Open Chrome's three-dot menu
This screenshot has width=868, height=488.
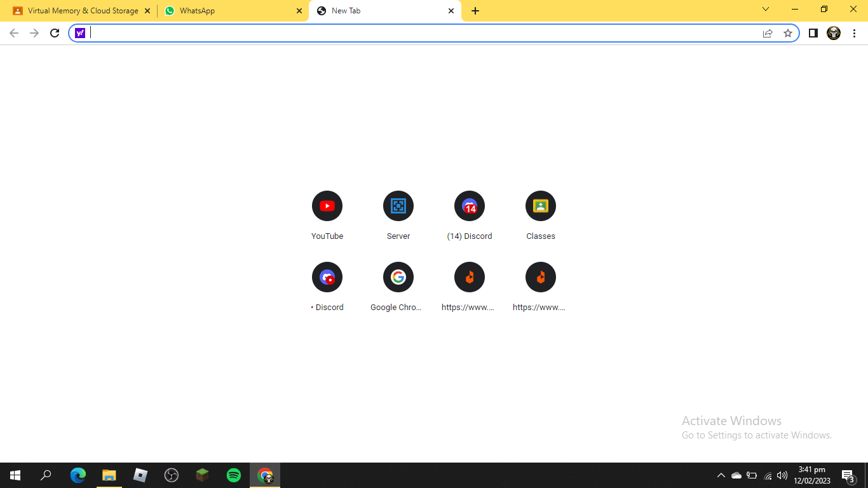tap(855, 33)
